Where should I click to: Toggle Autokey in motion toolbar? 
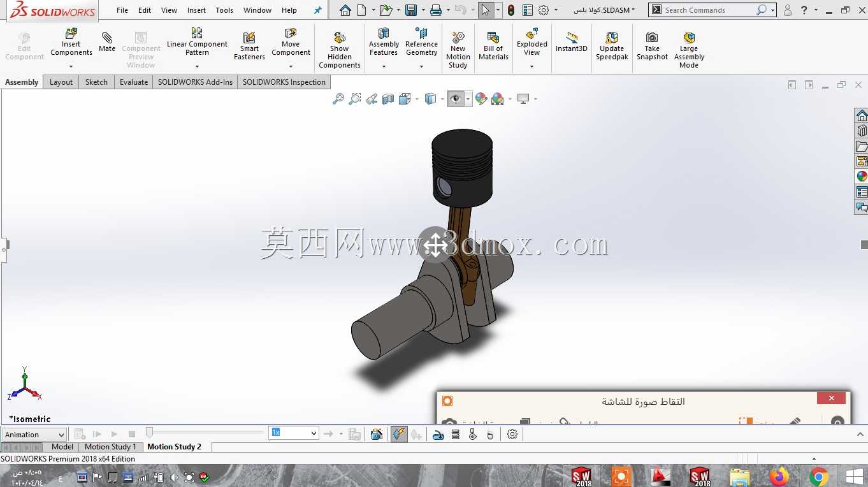(399, 434)
